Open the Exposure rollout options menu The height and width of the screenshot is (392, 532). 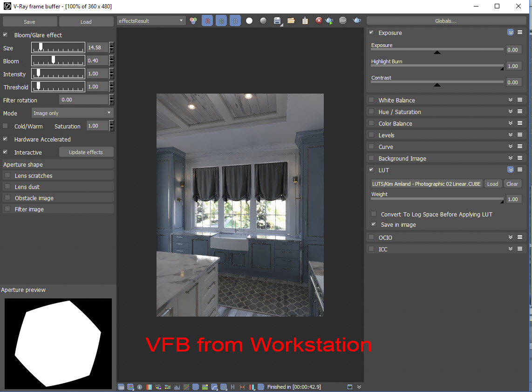click(520, 33)
